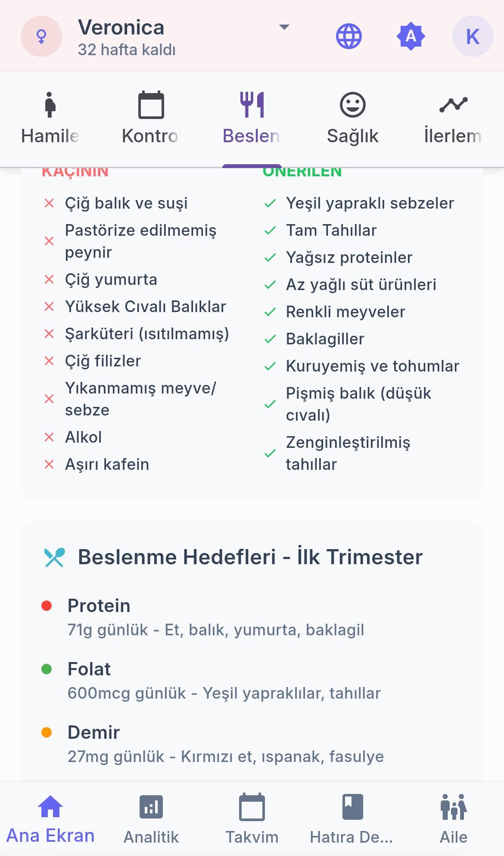
Task: Toggle the brightness theme icon
Action: (x=411, y=36)
